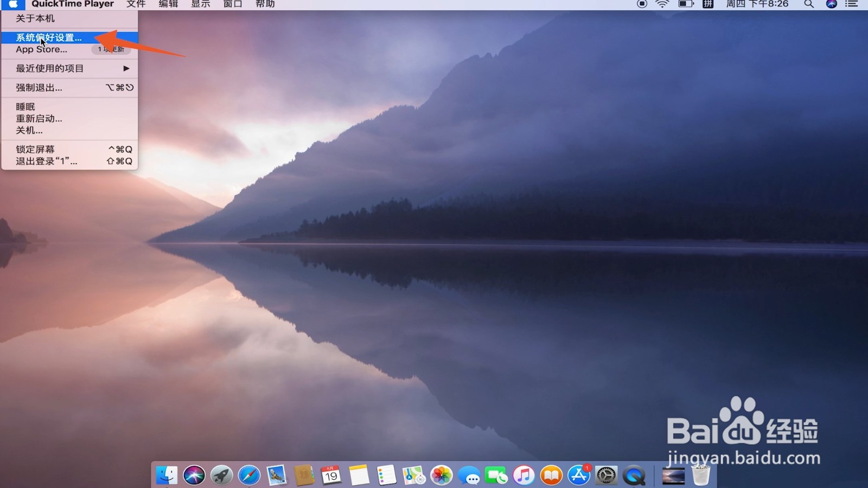Select 重新启动… in the Apple menu
868x488 pixels.
click(x=69, y=118)
